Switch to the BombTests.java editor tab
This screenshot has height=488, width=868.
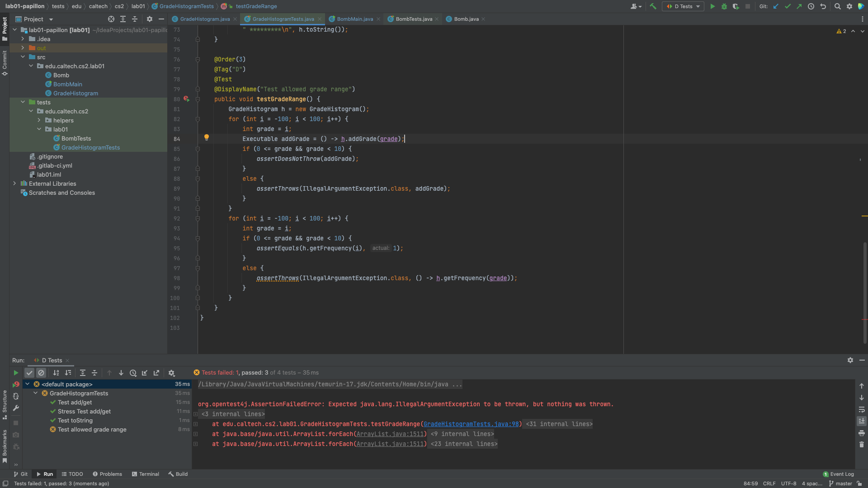click(414, 19)
